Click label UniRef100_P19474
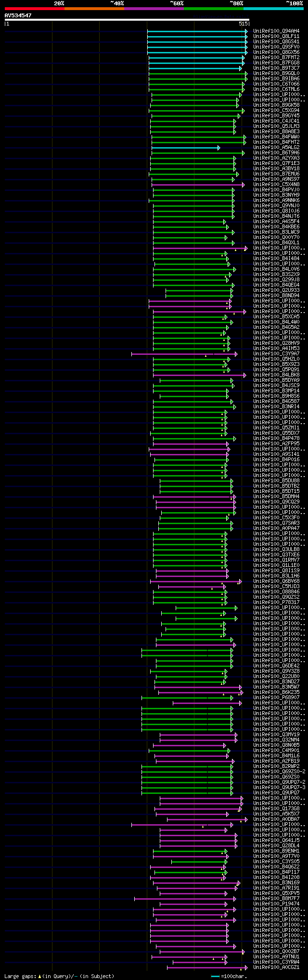Viewport: 308px width, 980px height. pyautogui.click(x=276, y=904)
